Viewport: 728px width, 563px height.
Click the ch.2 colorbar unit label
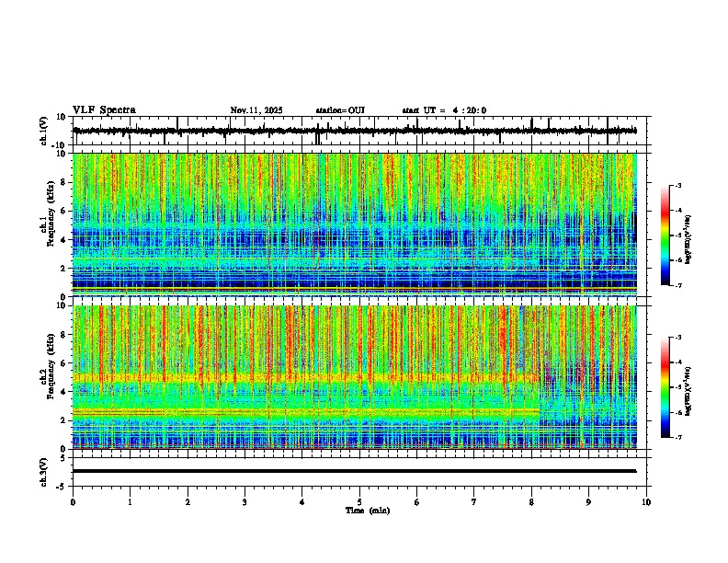(688, 391)
